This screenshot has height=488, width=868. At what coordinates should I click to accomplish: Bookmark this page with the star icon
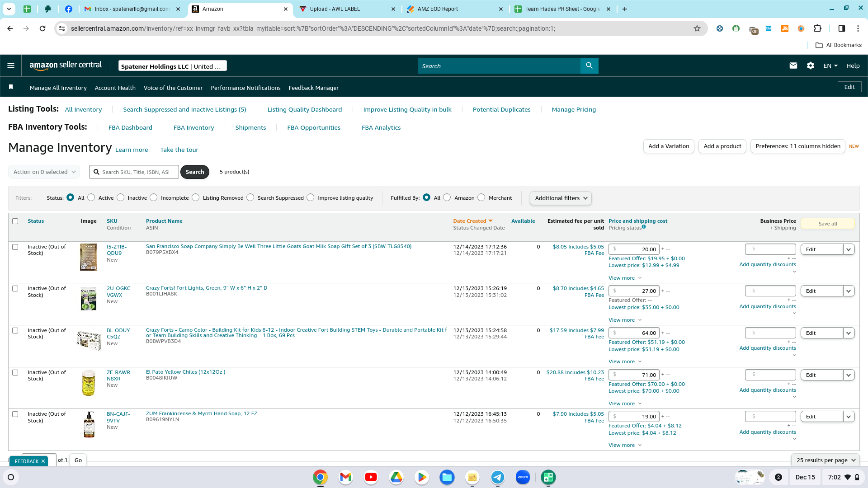click(697, 28)
